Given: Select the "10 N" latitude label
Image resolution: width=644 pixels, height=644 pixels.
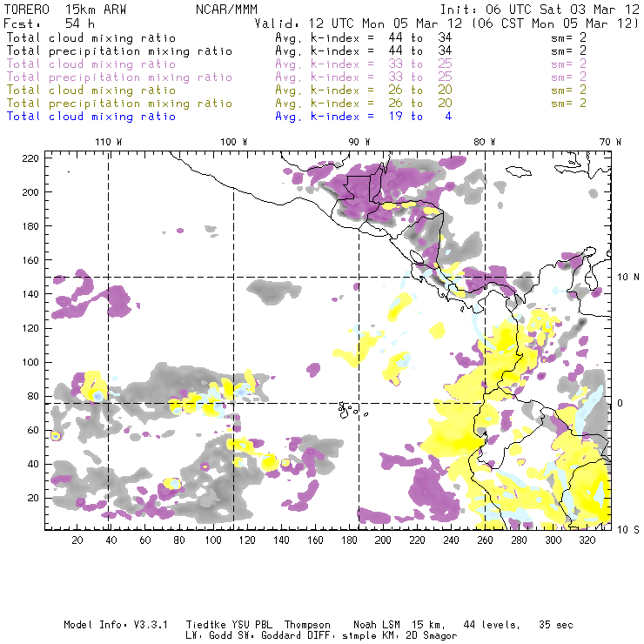Looking at the screenshot, I should [x=628, y=278].
